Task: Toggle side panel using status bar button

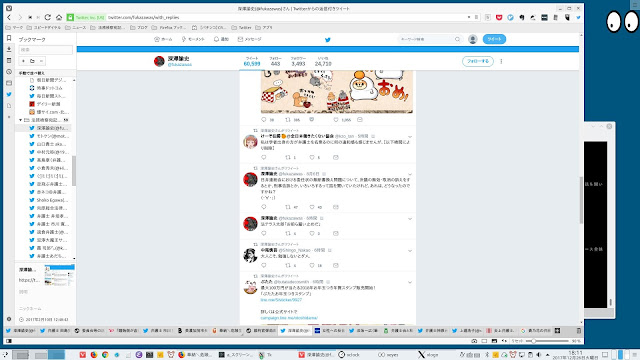Action: click(x=9, y=341)
